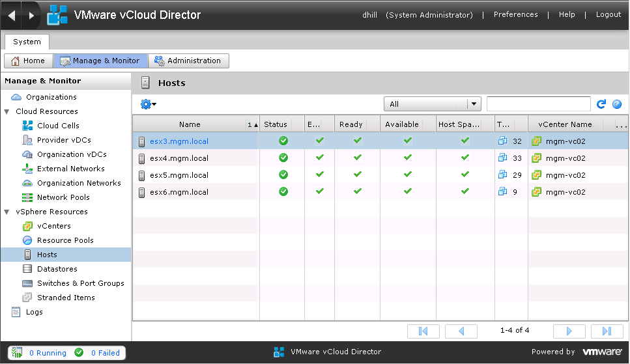Click esx3 status green check icon

(x=283, y=141)
